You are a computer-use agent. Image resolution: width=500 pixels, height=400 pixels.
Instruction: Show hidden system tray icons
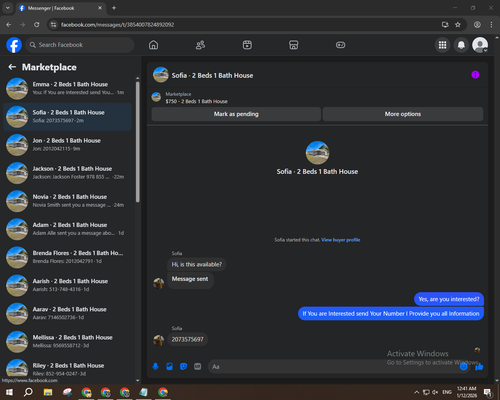(x=416, y=392)
